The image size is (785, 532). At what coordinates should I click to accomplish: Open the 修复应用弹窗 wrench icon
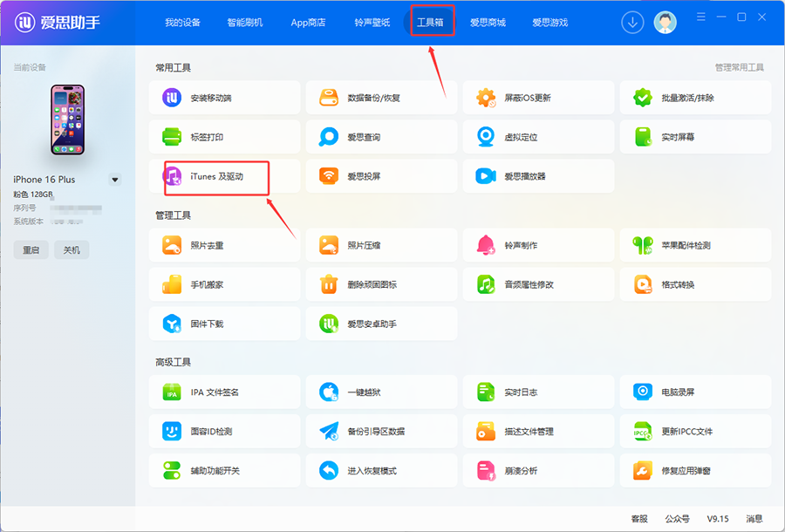pyautogui.click(x=643, y=470)
